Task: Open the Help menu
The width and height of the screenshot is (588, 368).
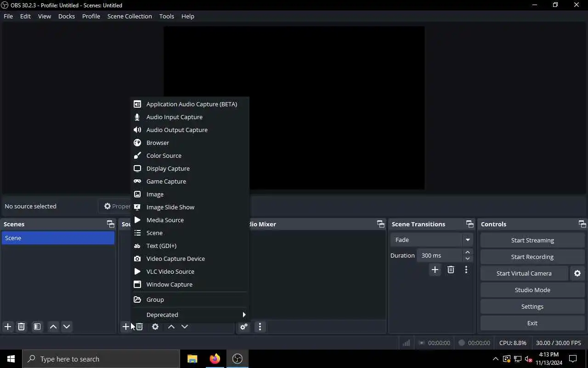Action: [x=188, y=16]
